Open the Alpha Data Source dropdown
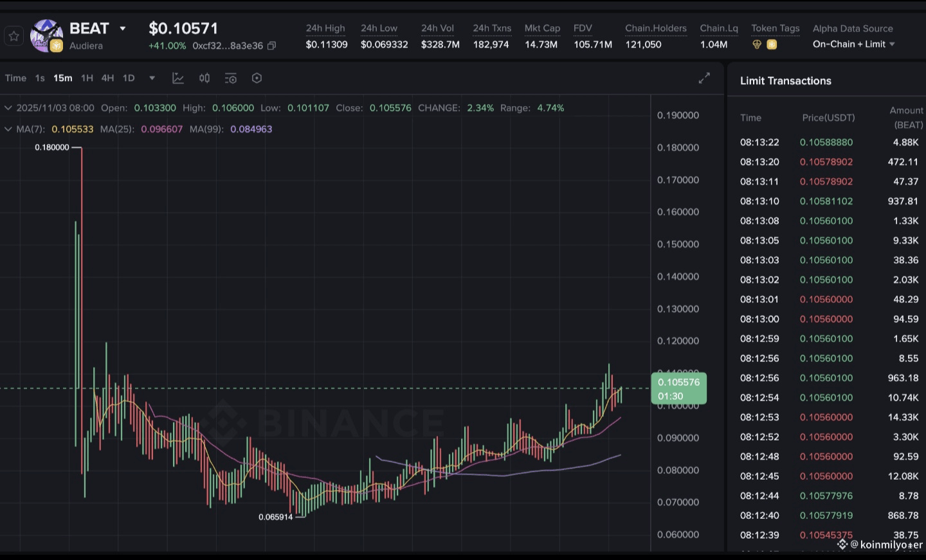Screen dimensions: 926x560 click(x=854, y=44)
